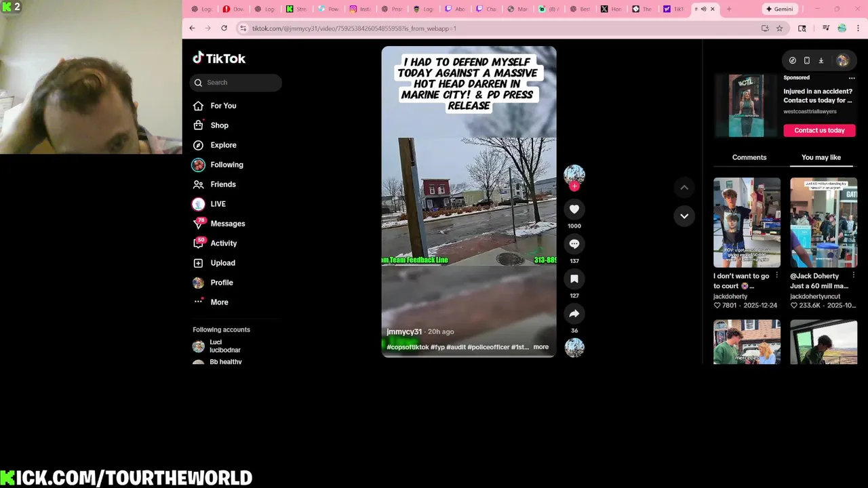Open the 'I don't want to go to court' video
The image size is (868, 488).
pyautogui.click(x=747, y=222)
